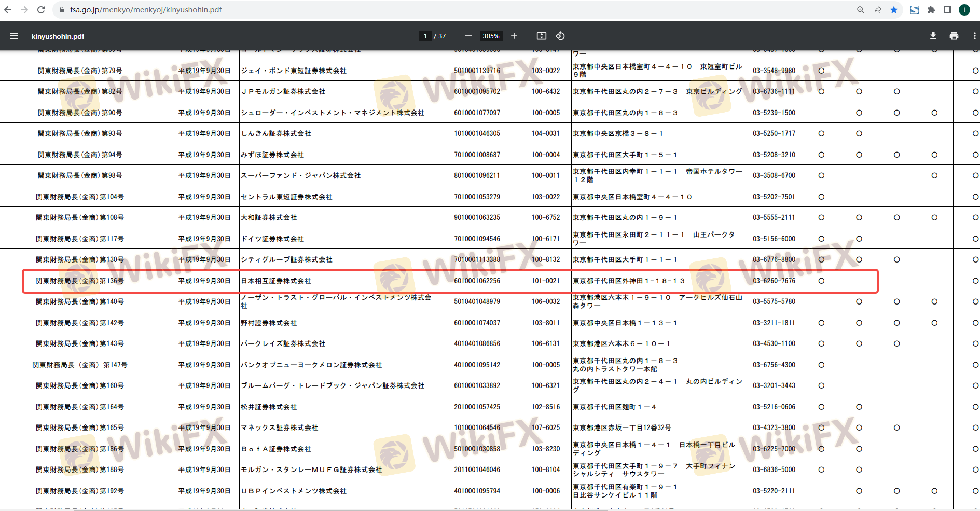
Task: Click the 日本相互証券株式会社 company name
Action: 276,281
